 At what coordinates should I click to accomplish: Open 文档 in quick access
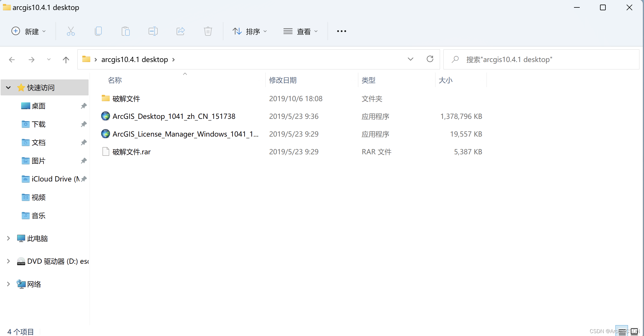coord(39,143)
